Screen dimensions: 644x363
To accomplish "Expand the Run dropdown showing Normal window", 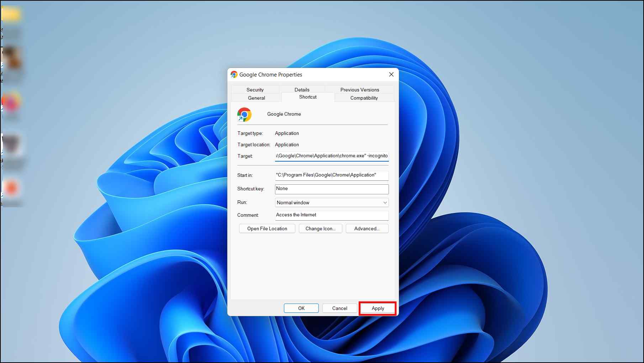I will tap(332, 202).
